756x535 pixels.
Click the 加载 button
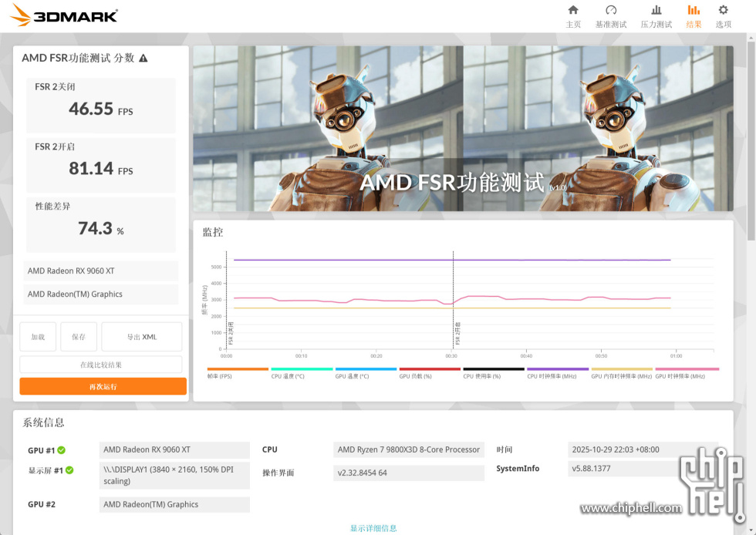(38, 337)
